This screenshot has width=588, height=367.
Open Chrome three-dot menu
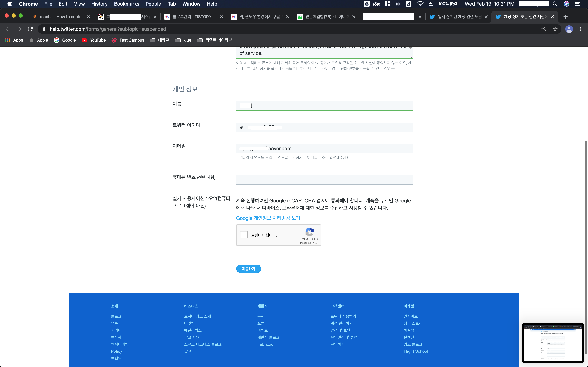click(580, 29)
